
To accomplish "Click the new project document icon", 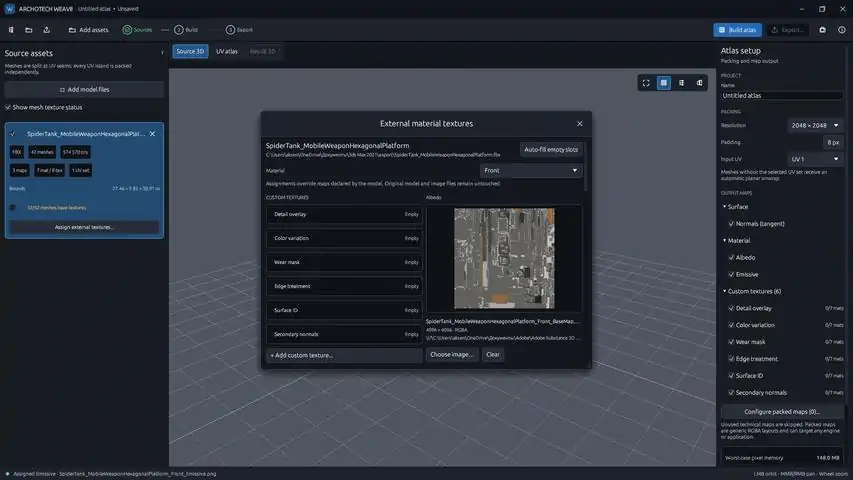I will pyautogui.click(x=11, y=30).
